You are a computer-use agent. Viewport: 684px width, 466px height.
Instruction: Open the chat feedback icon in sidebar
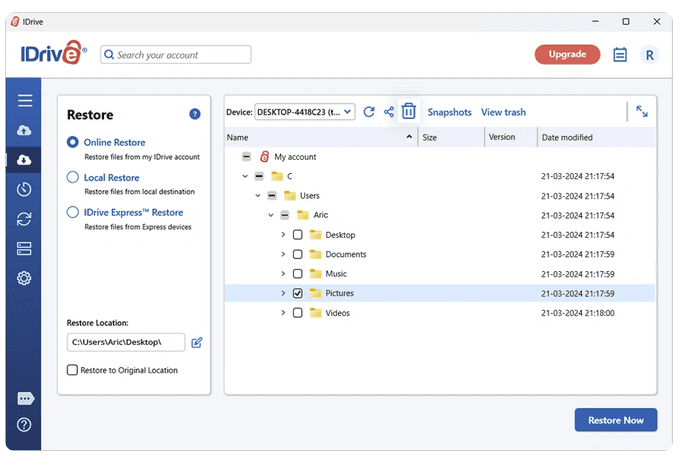(25, 398)
